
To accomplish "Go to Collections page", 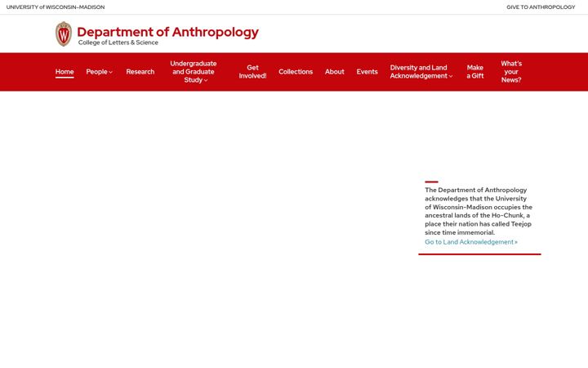I will coord(296,72).
